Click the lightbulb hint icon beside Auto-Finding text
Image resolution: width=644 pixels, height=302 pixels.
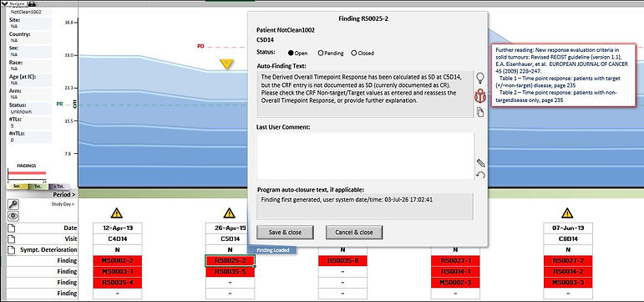(x=479, y=78)
